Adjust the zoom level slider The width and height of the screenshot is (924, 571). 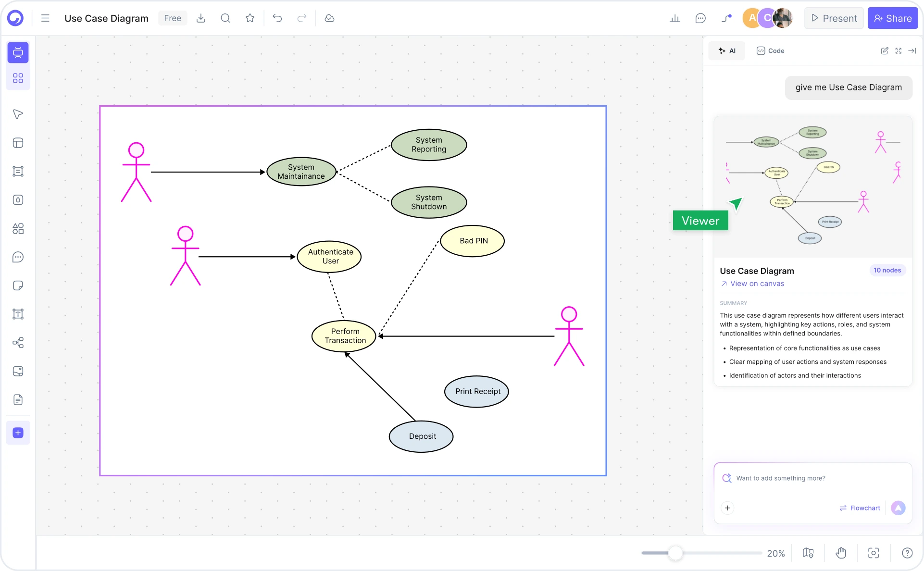coord(675,553)
